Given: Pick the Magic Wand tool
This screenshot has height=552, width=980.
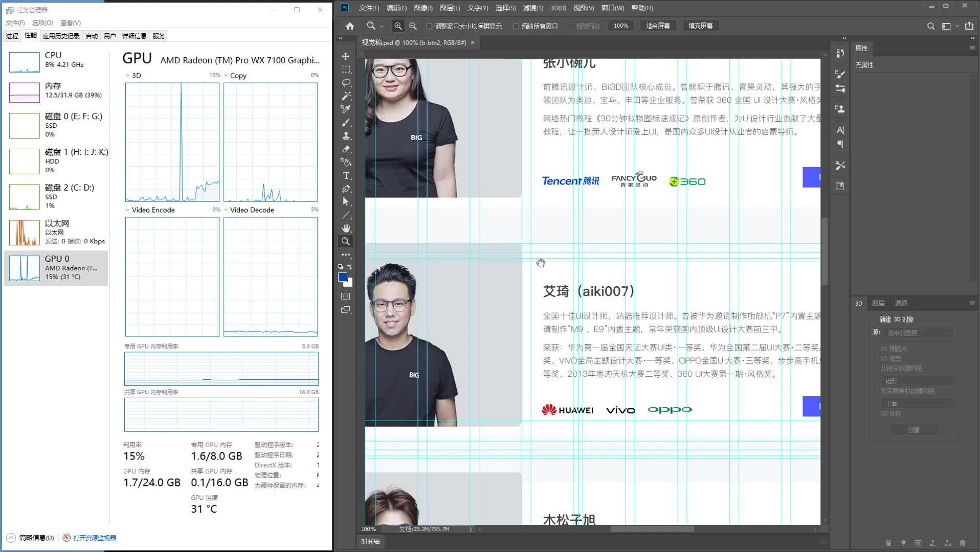Looking at the screenshot, I should point(346,96).
